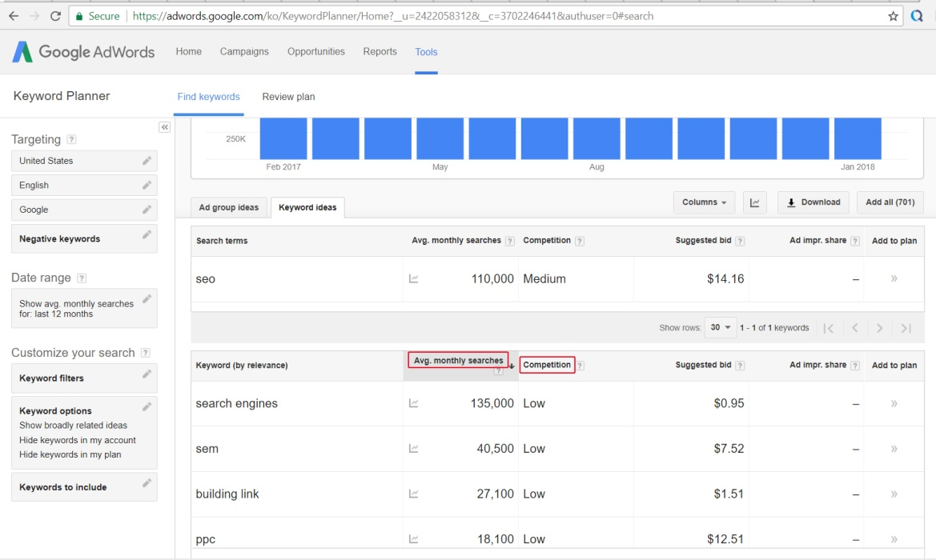Image resolution: width=936 pixels, height=560 pixels.
Task: Add ppc keyword to plan
Action: pos(894,539)
